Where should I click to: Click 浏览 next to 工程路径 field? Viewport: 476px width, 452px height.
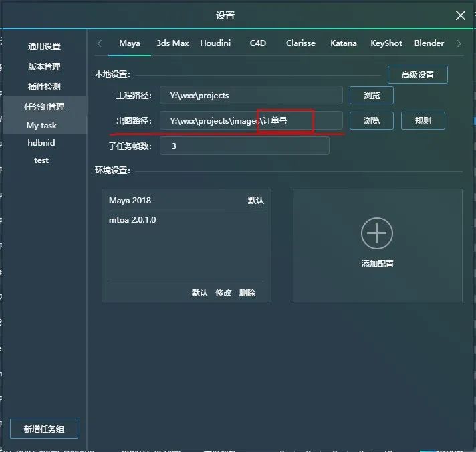(372, 96)
